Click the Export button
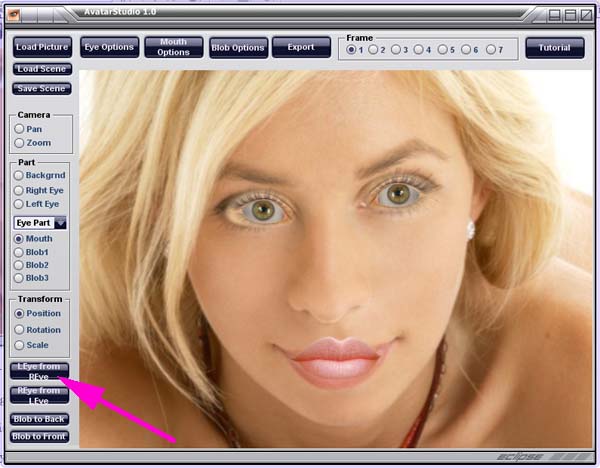The image size is (600, 468). (x=301, y=47)
